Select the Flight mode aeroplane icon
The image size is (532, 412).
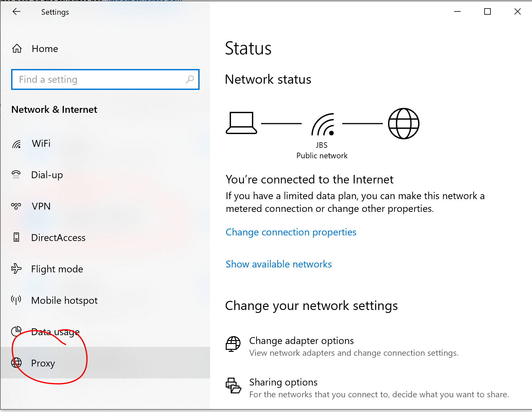16,269
